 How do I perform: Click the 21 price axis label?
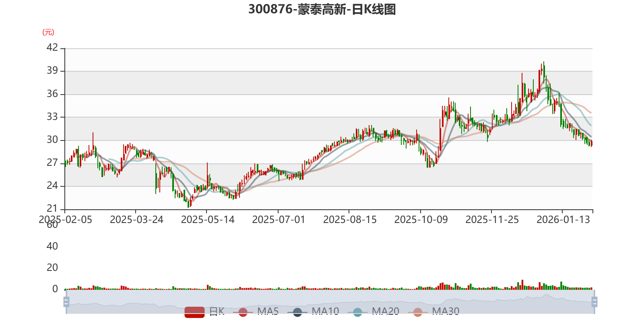(x=52, y=208)
